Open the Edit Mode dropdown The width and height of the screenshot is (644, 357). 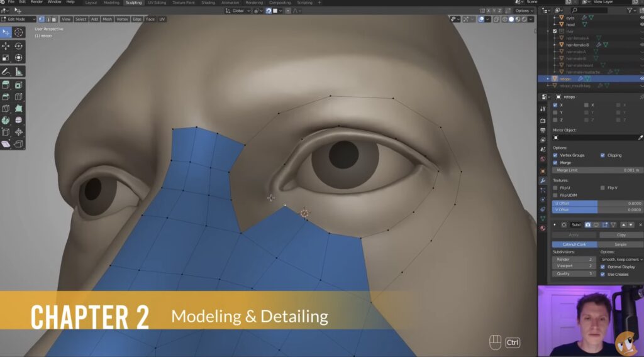[x=18, y=19]
